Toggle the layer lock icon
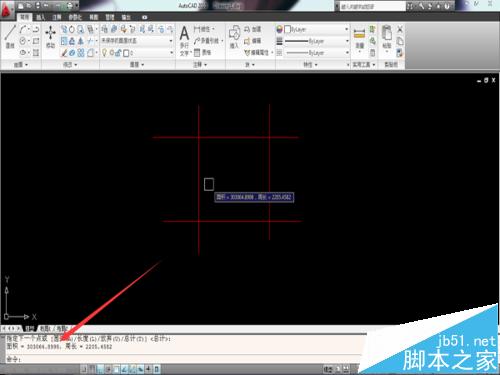This screenshot has width=500, height=375. (118, 53)
